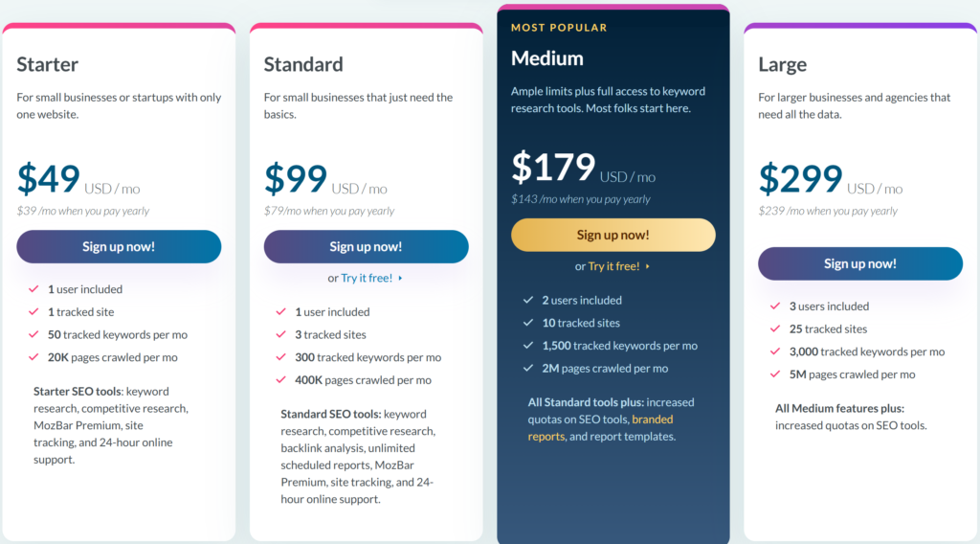Open Try it free link in Medium plan

pos(613,265)
